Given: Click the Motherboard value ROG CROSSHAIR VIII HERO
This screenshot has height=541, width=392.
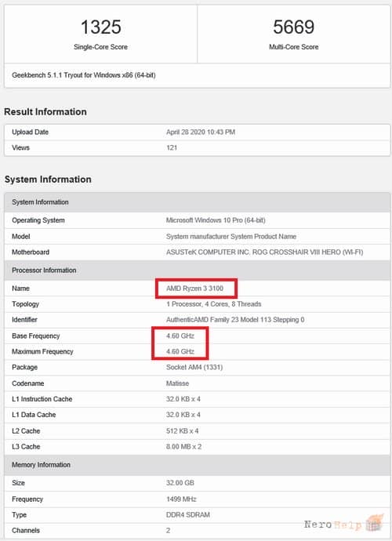Looking at the screenshot, I should tap(264, 252).
